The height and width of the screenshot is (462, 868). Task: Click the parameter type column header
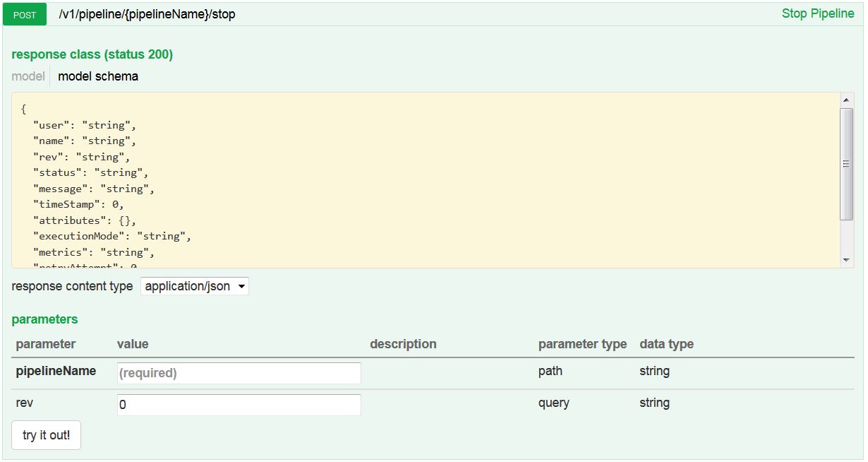[x=582, y=344]
